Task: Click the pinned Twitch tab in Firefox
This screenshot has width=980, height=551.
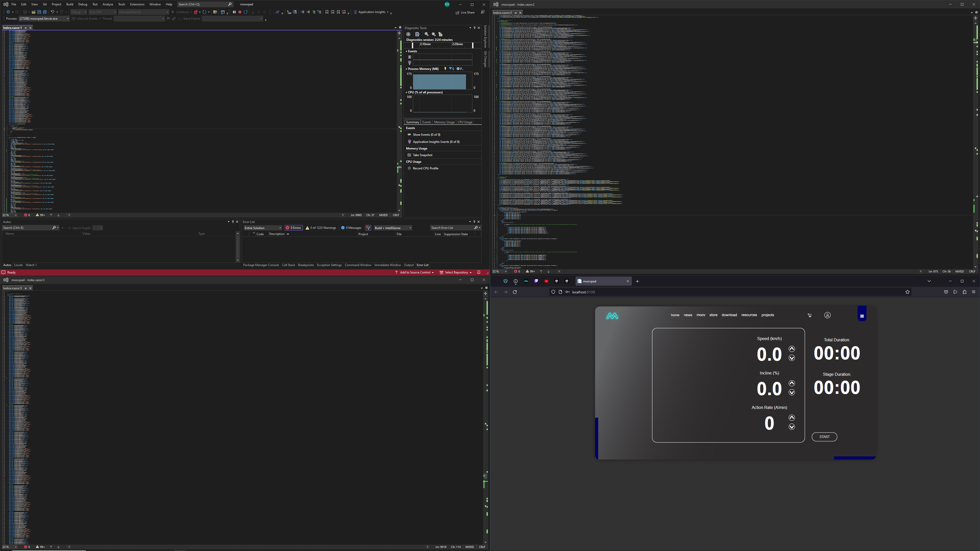Action: 536,281
